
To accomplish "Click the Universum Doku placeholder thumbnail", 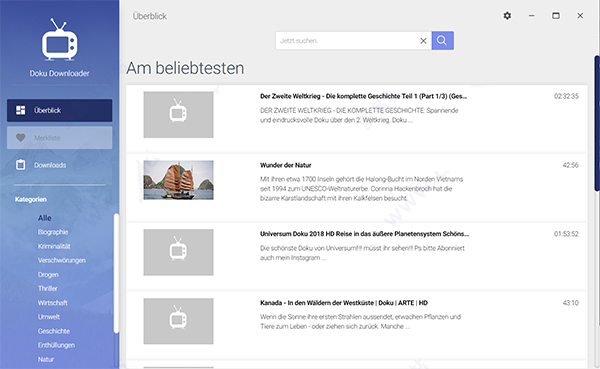I will pos(178,252).
